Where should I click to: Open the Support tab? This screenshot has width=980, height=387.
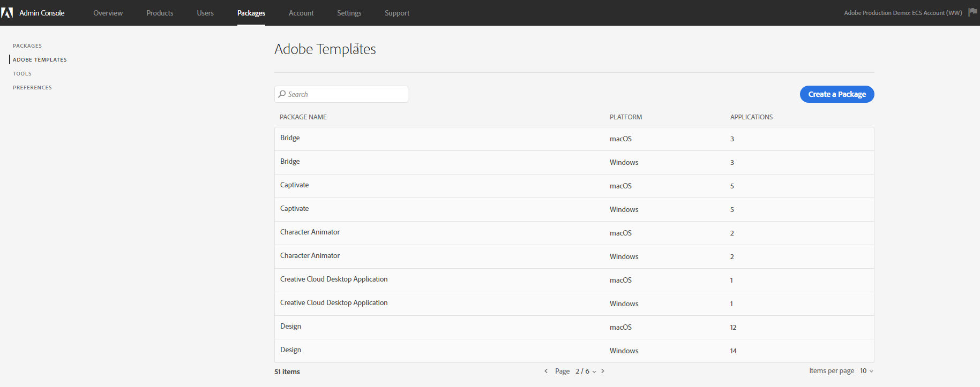click(x=397, y=13)
